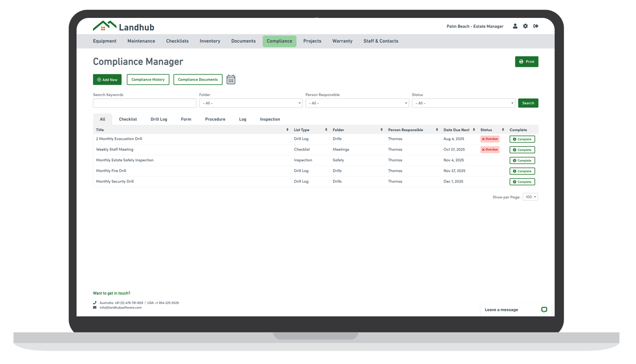Viewport: 636px width, 364px height.
Task: Change the Show per Page dropdown
Action: (530, 197)
